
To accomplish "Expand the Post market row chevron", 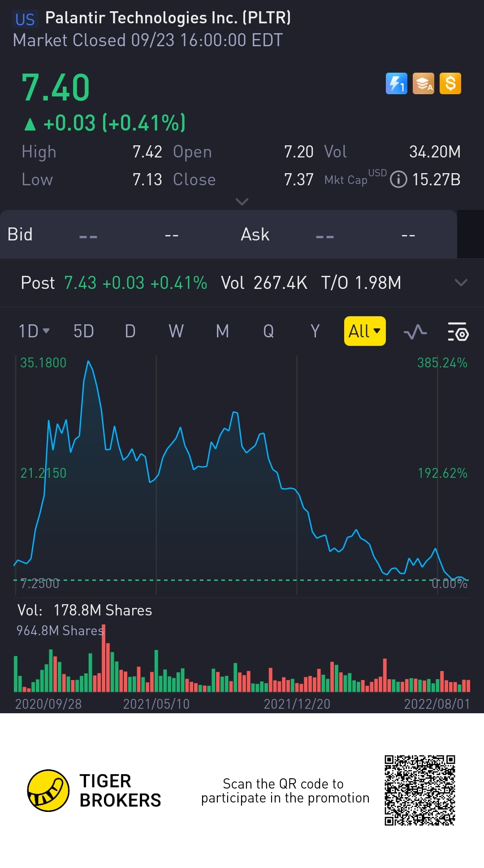I will coord(461,283).
